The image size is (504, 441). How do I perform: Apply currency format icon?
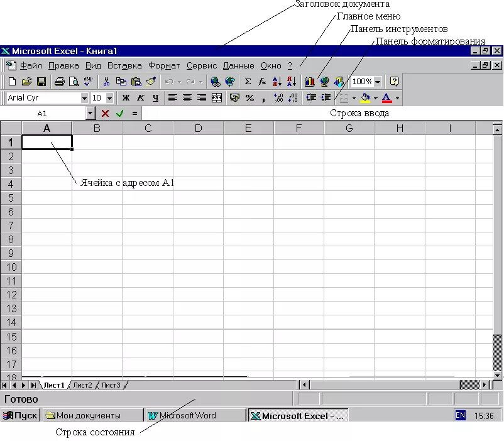[234, 98]
